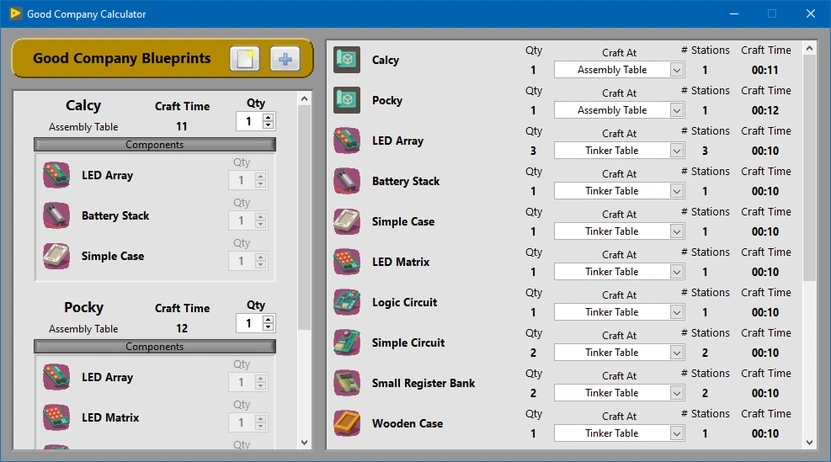Screen dimensions: 831x462
Task: Click the 00:12 craft time for Pocky
Action: (x=765, y=110)
